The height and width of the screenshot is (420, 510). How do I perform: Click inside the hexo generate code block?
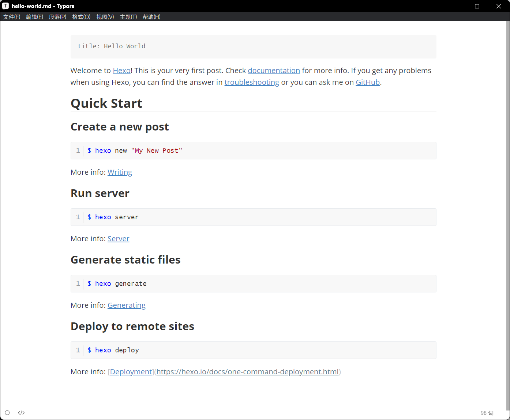[x=254, y=284]
